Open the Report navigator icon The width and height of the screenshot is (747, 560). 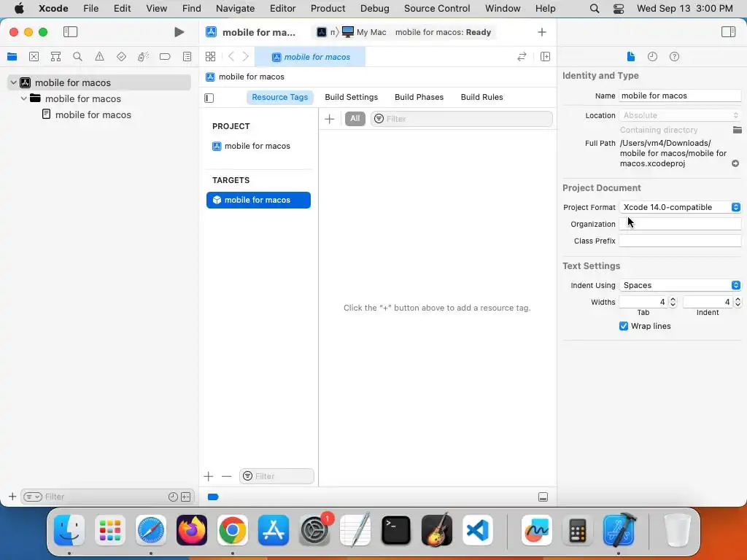187,57
